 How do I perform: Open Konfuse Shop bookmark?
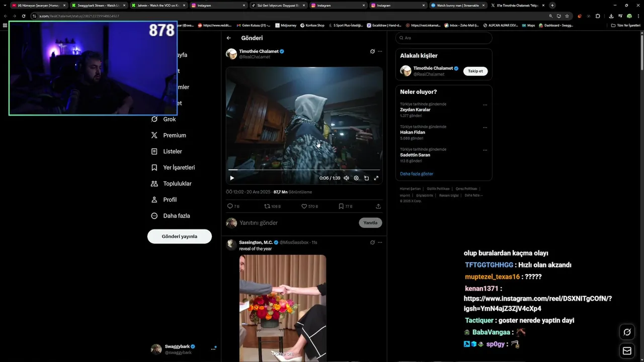(x=312, y=25)
